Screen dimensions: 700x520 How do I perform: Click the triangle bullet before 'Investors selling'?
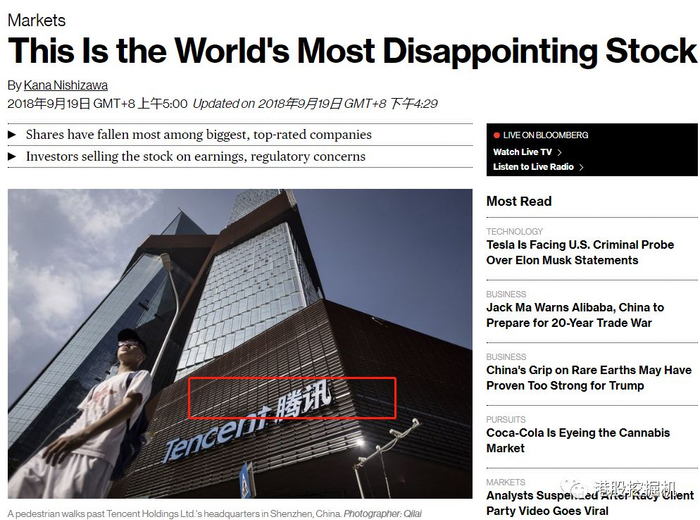coord(12,157)
